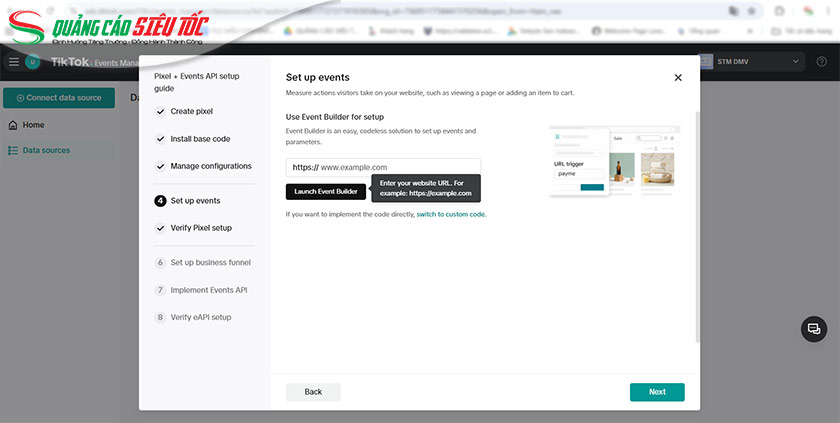The image size is (840, 423).
Task: Click "Pixel + Events API setup guide" title
Action: [197, 82]
